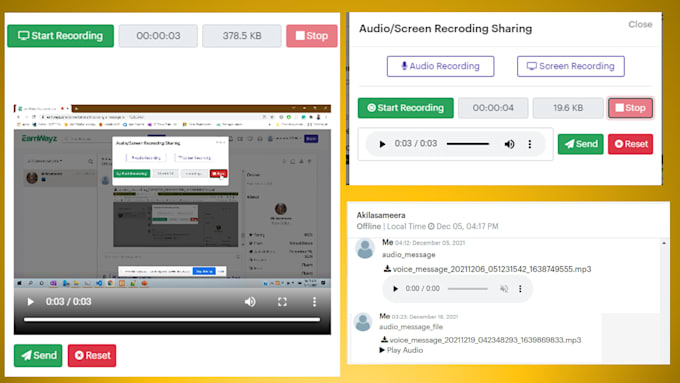The image size is (680, 383).
Task: Click the Local Time clock icon
Action: 431,226
